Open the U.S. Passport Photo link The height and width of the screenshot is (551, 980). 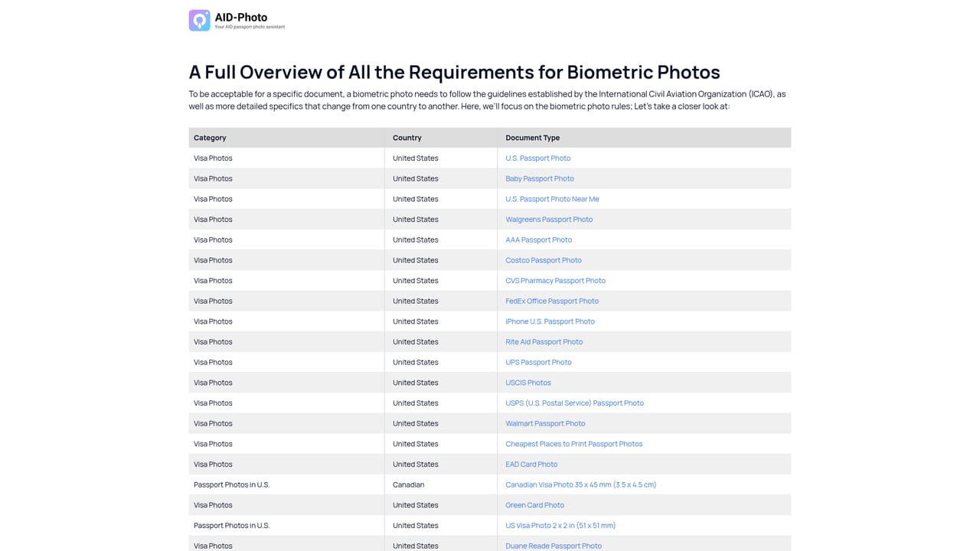tap(537, 158)
